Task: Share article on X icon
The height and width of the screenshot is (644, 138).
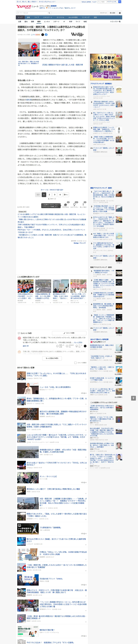Action: 43,35
